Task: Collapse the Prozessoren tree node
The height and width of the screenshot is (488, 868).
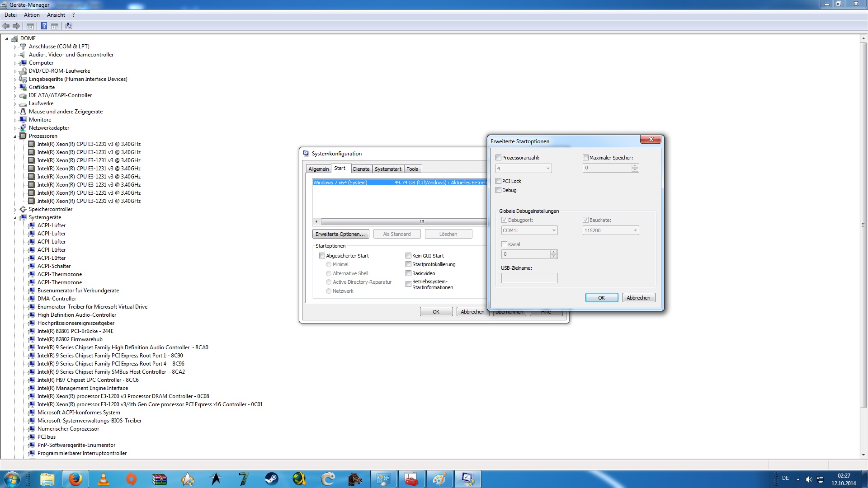Action: pos(15,136)
